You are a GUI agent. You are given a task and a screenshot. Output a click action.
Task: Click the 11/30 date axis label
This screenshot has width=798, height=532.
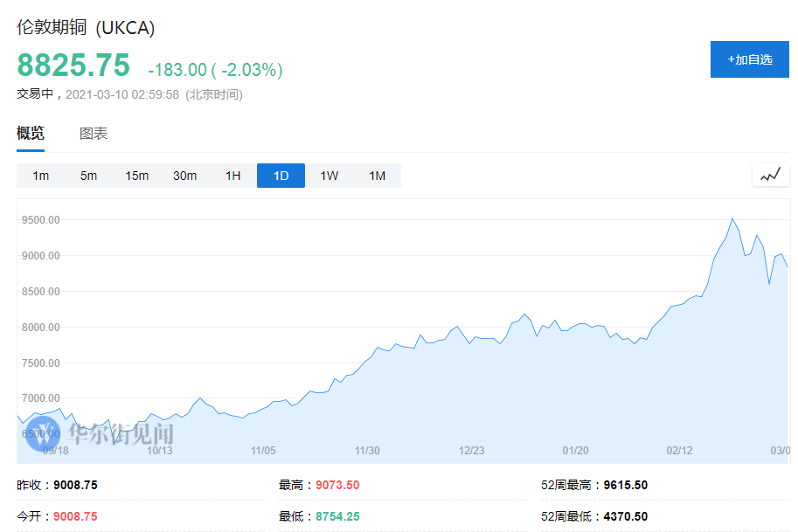(x=367, y=451)
